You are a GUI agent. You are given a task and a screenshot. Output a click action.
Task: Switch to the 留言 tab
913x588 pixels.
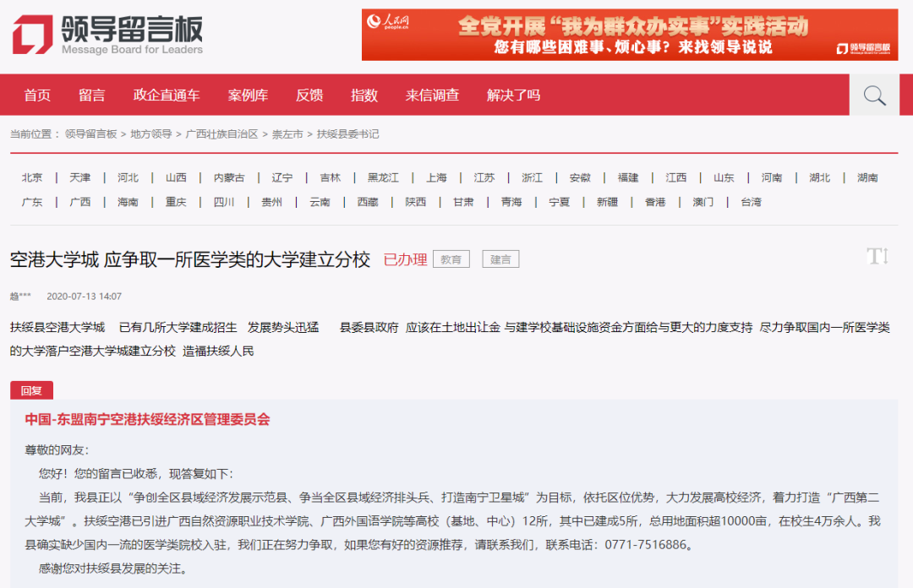[x=92, y=95]
